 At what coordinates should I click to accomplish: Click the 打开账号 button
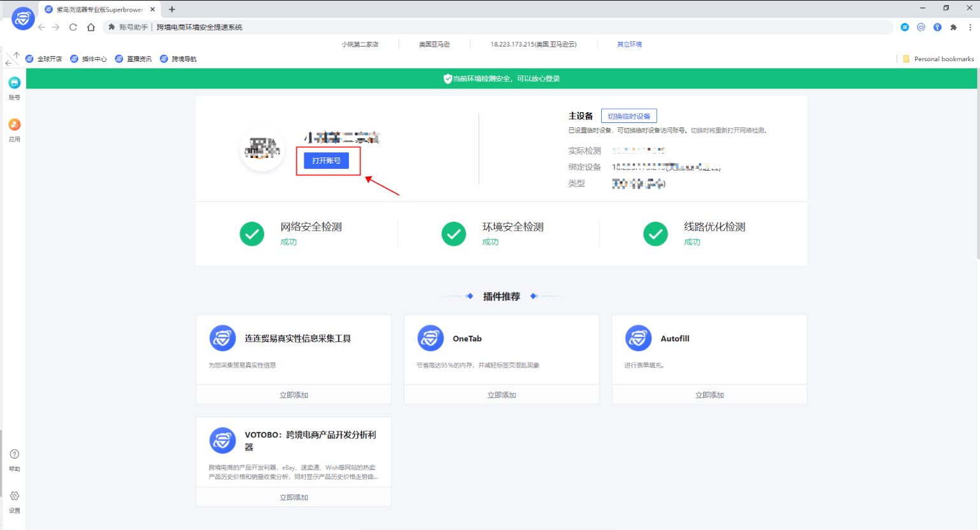pyautogui.click(x=327, y=161)
